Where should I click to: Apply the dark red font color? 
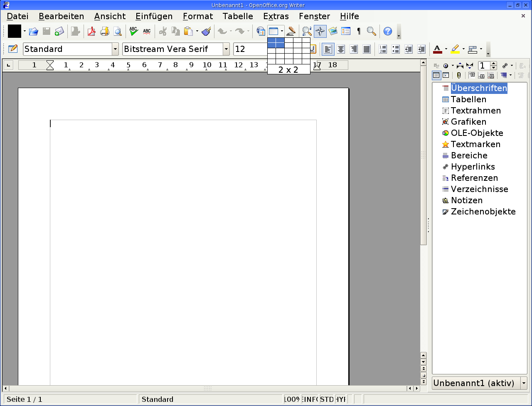[x=437, y=49]
